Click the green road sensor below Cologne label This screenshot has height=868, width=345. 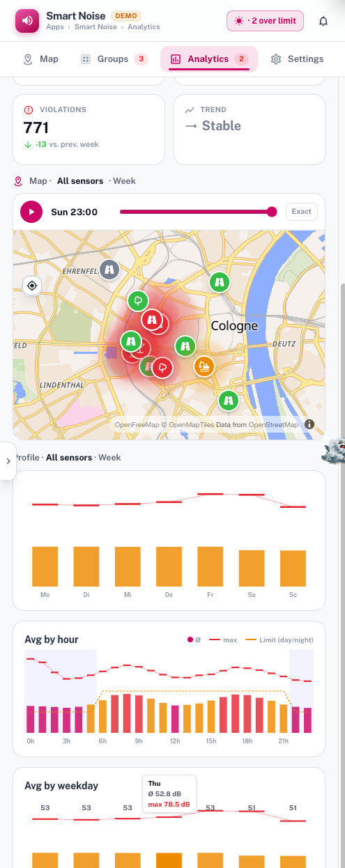(x=185, y=346)
